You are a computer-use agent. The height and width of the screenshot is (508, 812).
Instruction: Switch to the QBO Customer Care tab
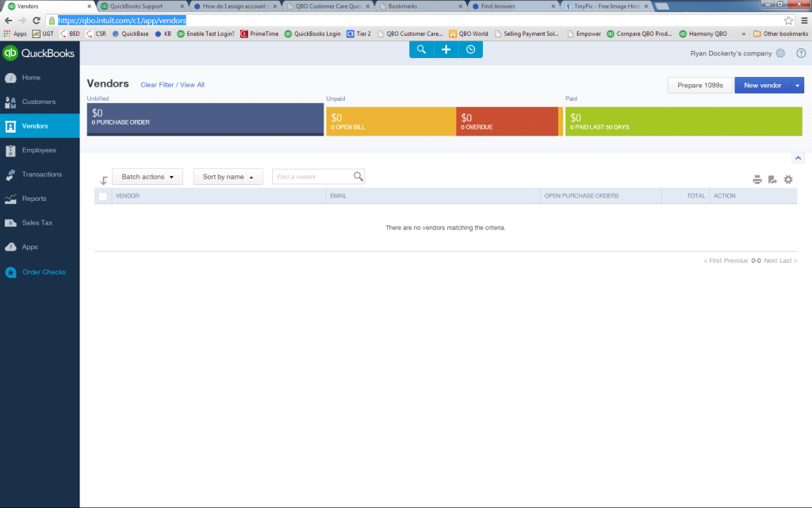pos(327,6)
